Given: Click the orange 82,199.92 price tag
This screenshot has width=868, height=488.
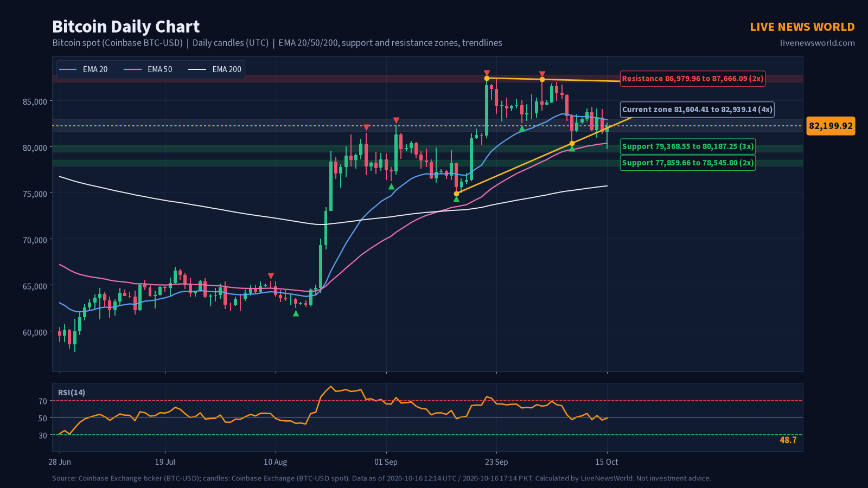Looking at the screenshot, I should tap(831, 126).
